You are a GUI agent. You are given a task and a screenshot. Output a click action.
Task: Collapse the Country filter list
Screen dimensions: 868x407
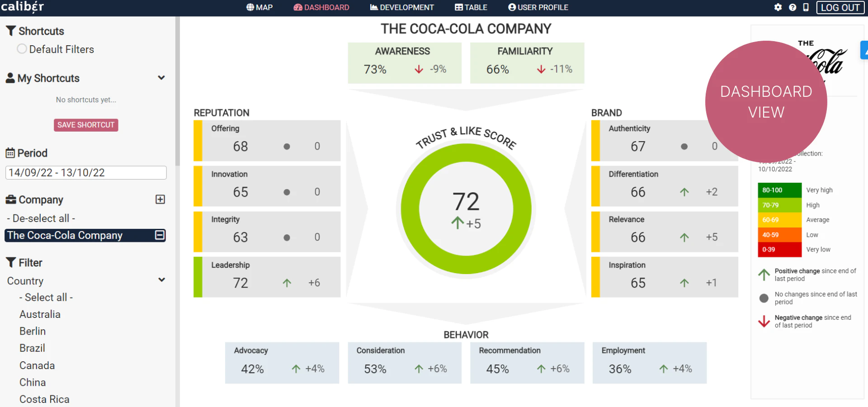point(161,280)
